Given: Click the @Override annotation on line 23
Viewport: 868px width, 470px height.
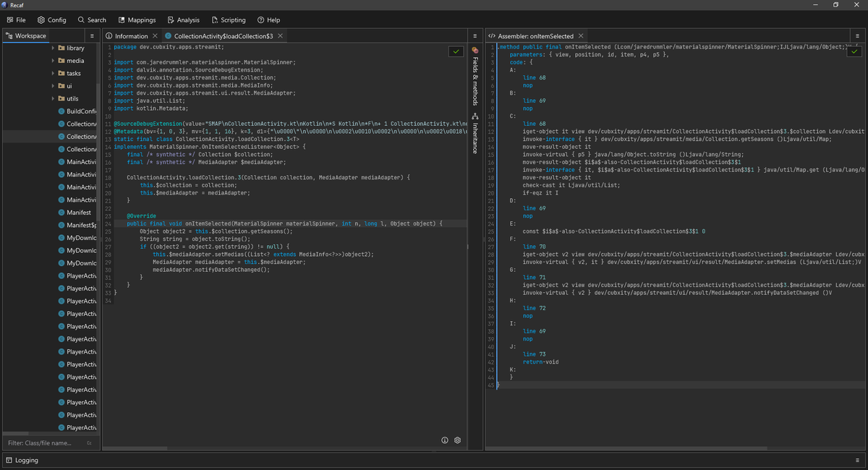Looking at the screenshot, I should pos(141,215).
